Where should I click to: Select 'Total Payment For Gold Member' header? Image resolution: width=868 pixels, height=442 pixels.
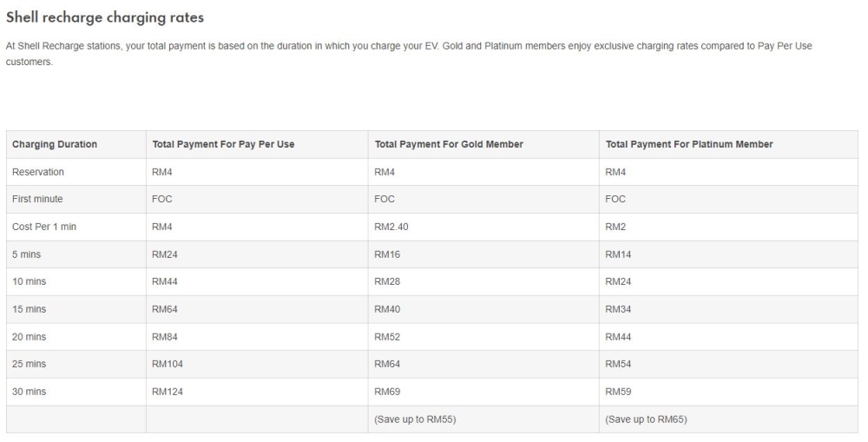tap(449, 144)
